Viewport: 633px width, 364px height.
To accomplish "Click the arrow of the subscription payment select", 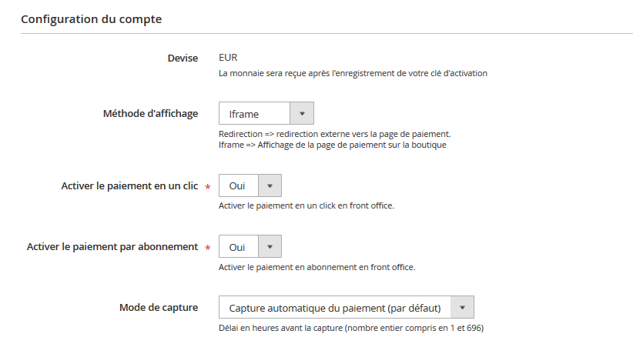I will pos(270,247).
